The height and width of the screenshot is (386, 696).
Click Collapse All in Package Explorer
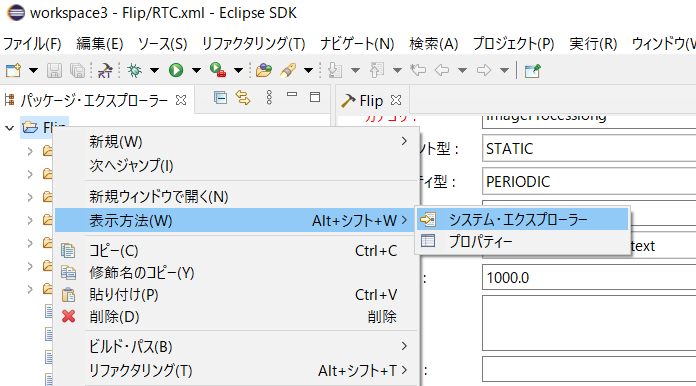(220, 97)
